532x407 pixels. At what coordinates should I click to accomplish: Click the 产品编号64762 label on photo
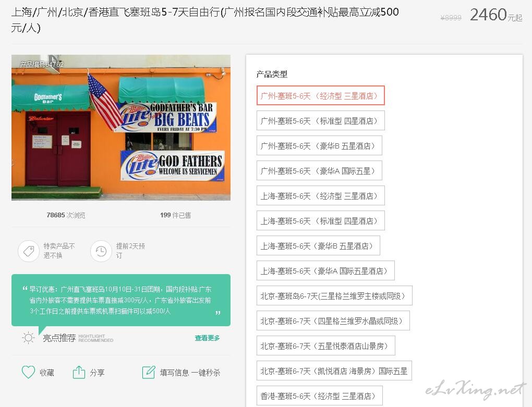click(42, 65)
